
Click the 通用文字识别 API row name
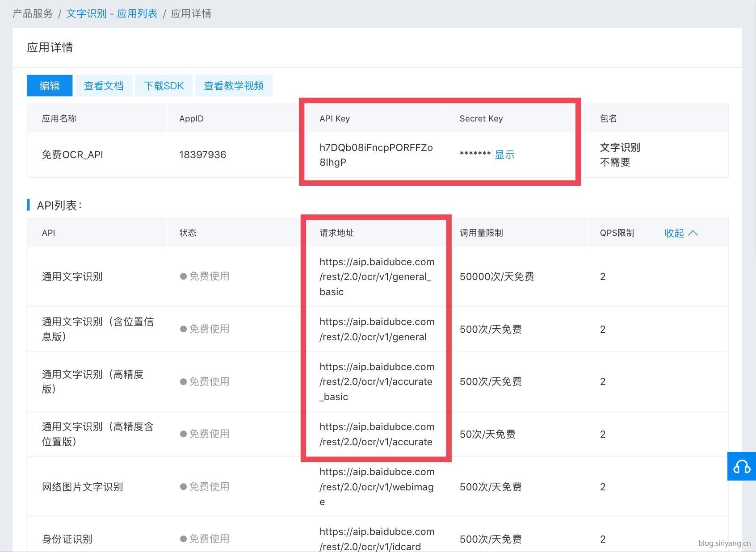(x=72, y=276)
